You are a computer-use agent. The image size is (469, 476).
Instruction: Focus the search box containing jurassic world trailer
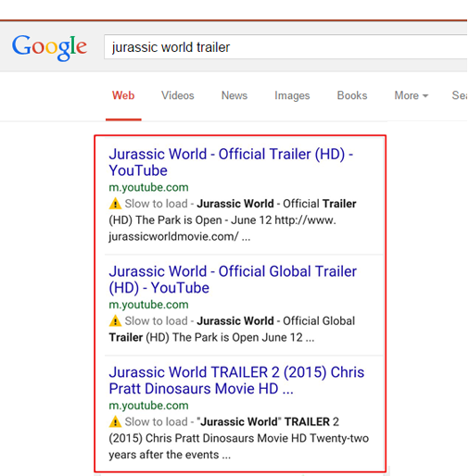pos(285,47)
